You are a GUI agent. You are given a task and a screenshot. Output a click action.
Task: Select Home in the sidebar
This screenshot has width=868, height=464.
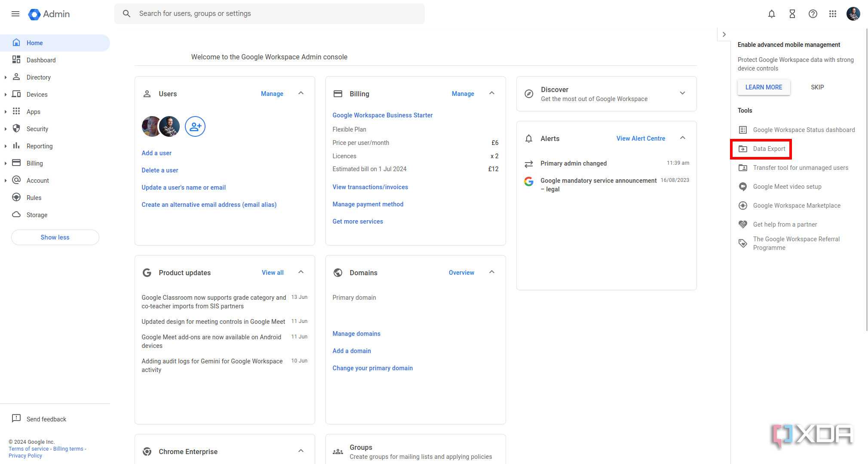pos(55,43)
